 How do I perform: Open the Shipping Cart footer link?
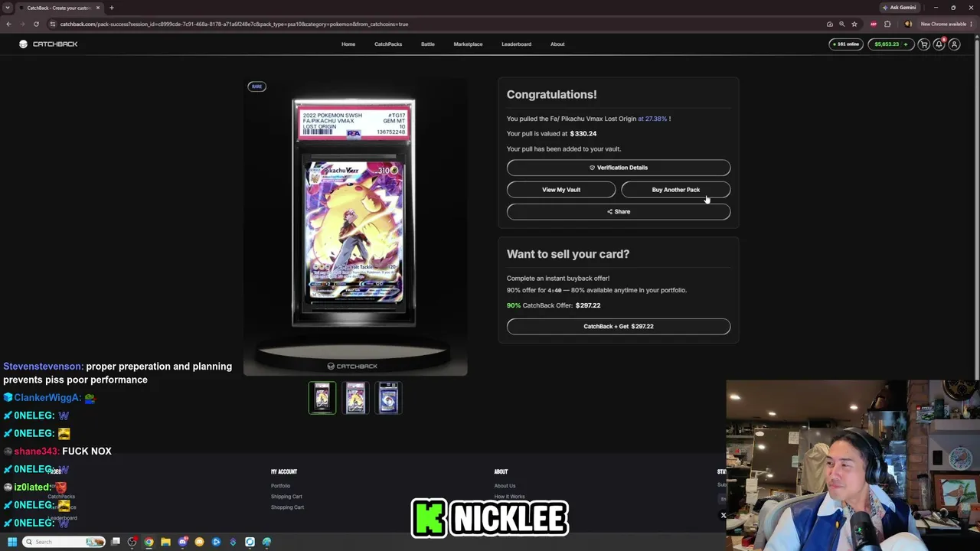(286, 497)
